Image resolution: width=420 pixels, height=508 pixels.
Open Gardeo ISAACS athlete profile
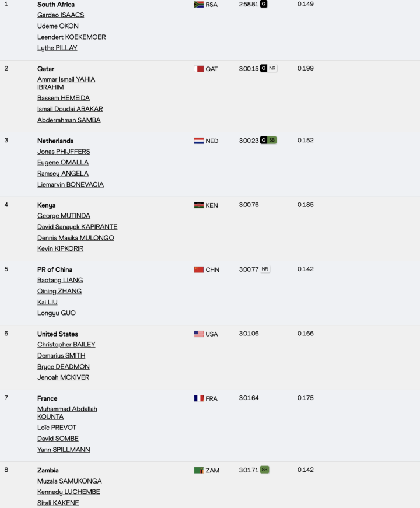point(60,15)
